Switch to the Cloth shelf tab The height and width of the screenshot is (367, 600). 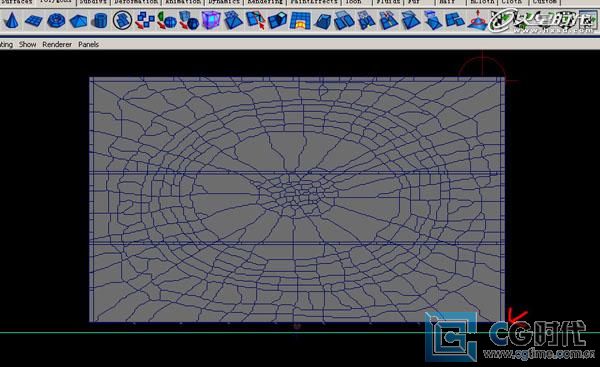pos(512,2)
